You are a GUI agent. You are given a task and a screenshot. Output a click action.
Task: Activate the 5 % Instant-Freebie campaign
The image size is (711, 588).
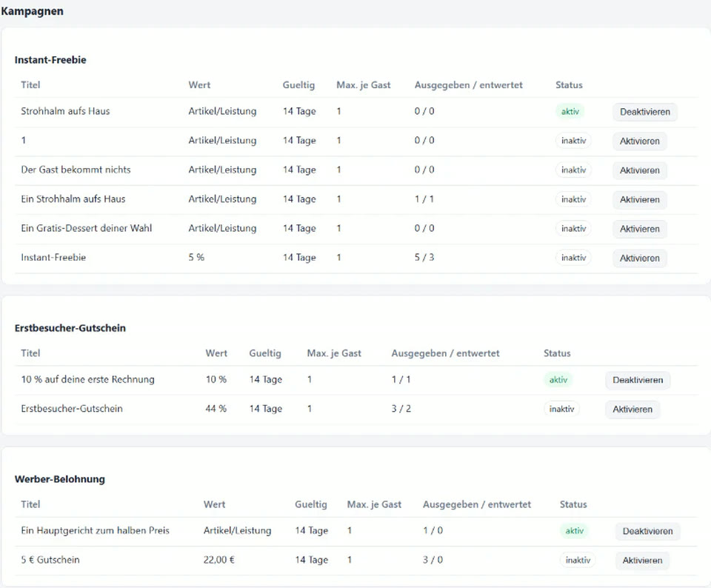coord(639,258)
